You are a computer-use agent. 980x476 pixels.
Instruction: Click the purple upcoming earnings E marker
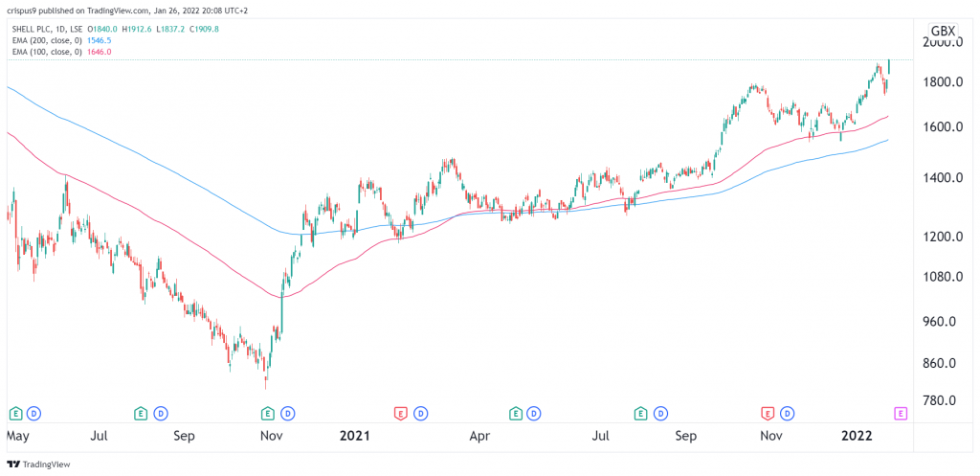pos(901,413)
